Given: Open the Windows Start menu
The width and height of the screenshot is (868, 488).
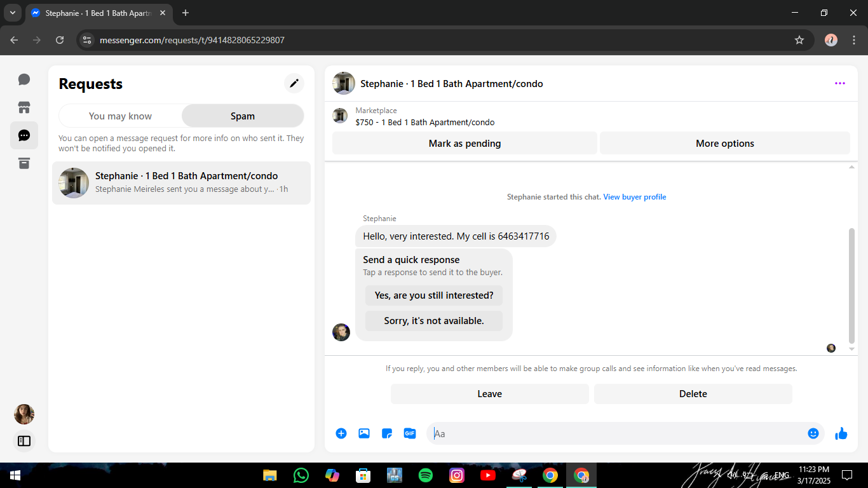Looking at the screenshot, I should tap(15, 475).
